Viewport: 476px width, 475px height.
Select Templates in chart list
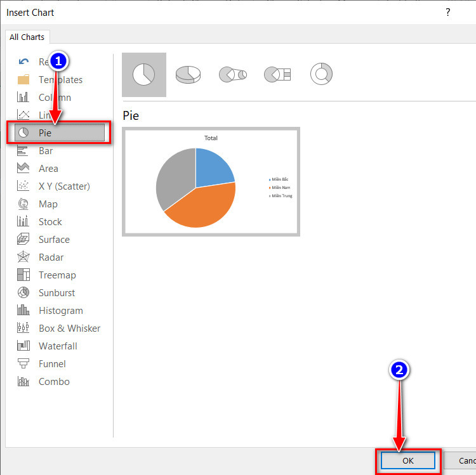click(61, 79)
